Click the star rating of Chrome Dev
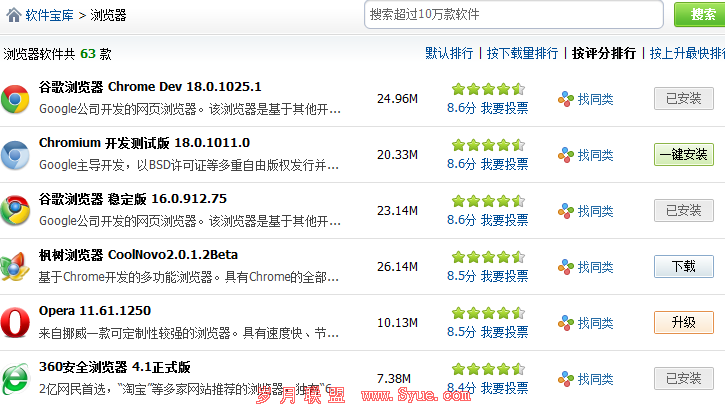725x405 pixels. pos(488,89)
